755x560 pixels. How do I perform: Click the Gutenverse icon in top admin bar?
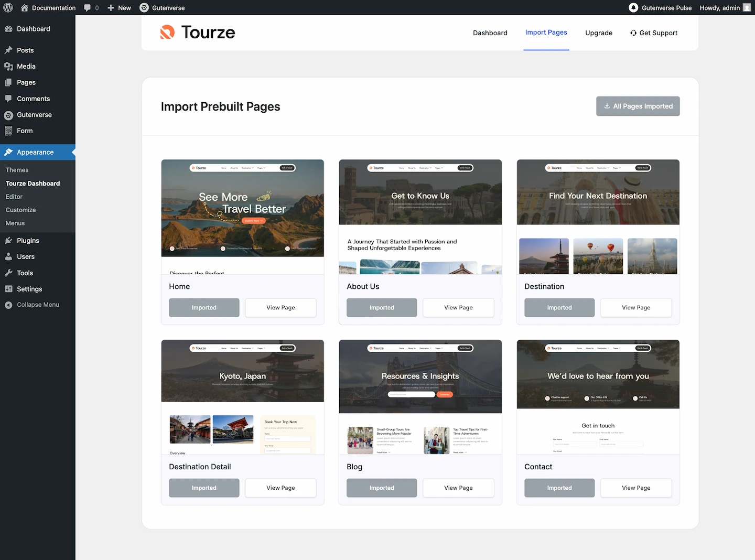(144, 8)
